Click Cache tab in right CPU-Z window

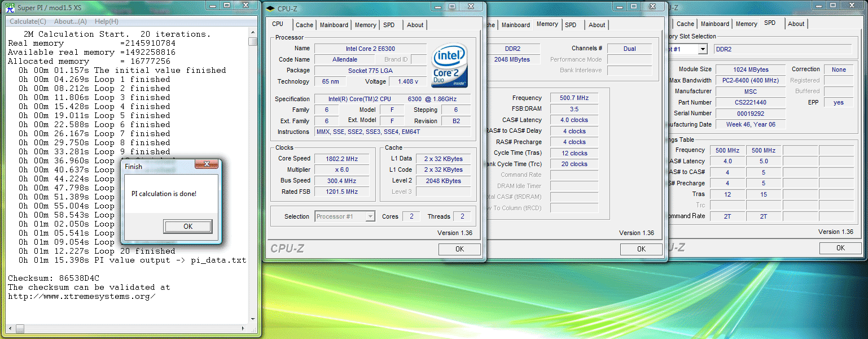tap(685, 24)
